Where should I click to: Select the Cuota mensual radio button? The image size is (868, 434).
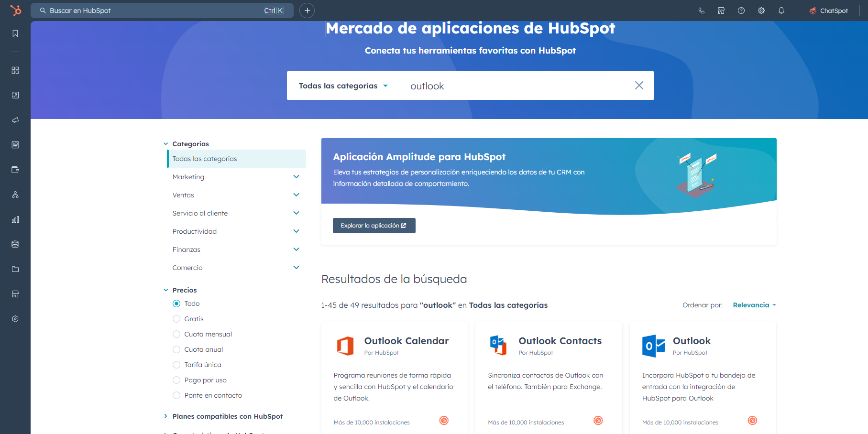tap(176, 334)
